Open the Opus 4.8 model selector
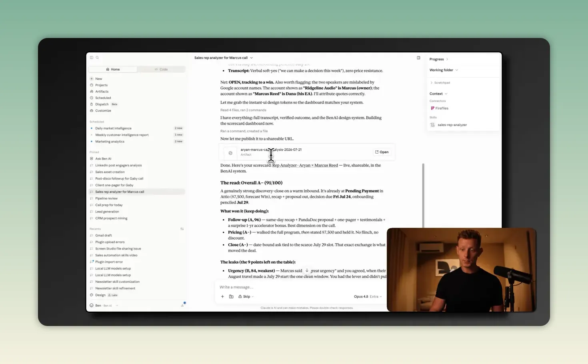 pos(368,296)
